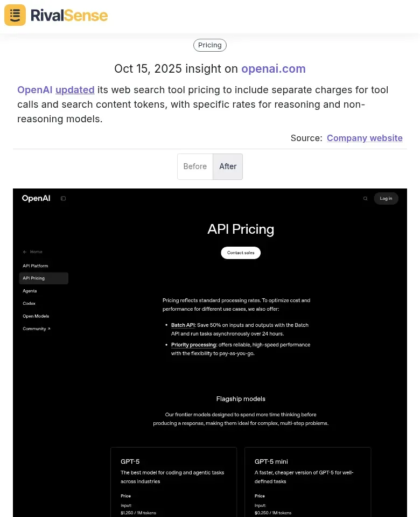The image size is (420, 517).
Task: Click the Contact sales button
Action: (241, 253)
